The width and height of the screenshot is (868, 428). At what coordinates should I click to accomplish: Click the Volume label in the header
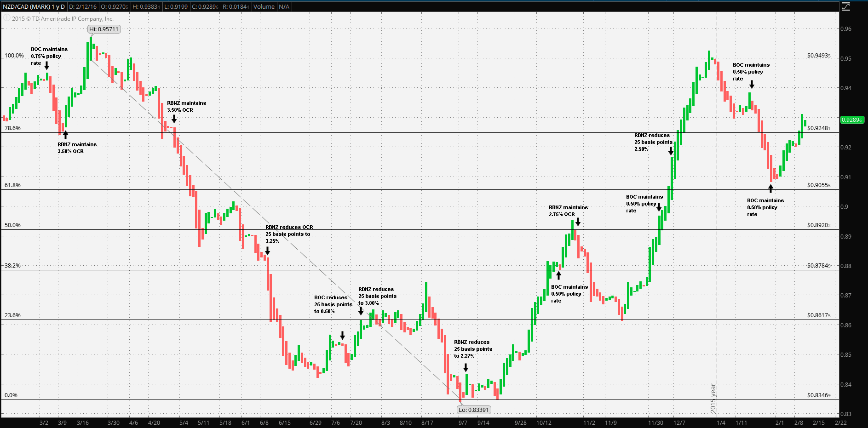[x=264, y=6]
